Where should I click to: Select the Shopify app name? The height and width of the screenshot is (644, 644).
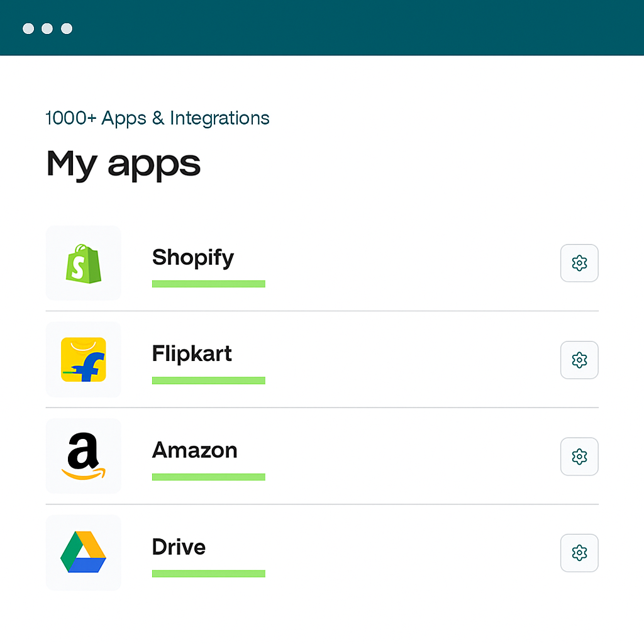pos(193,257)
